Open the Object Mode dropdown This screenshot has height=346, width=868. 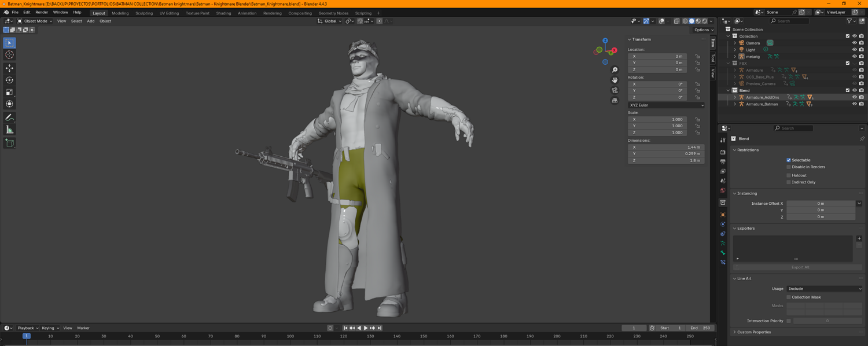tap(35, 21)
